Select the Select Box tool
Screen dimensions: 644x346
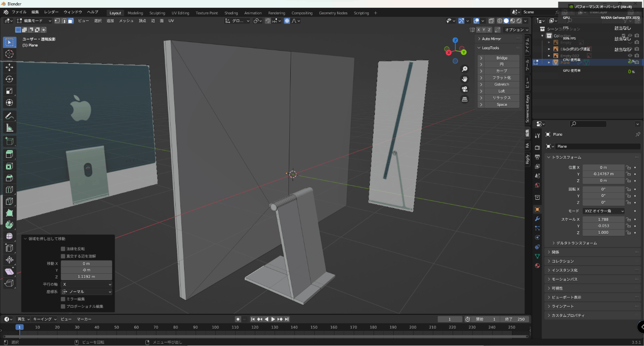[9, 42]
